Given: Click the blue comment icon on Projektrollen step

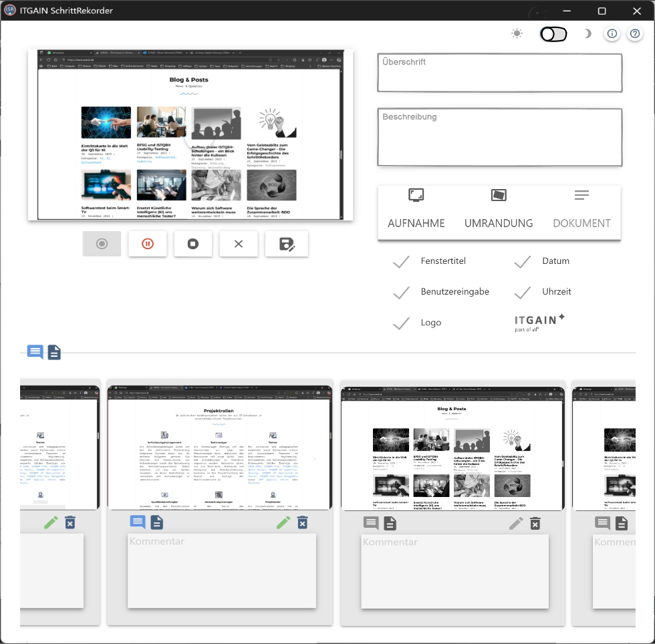Looking at the screenshot, I should click(x=138, y=522).
